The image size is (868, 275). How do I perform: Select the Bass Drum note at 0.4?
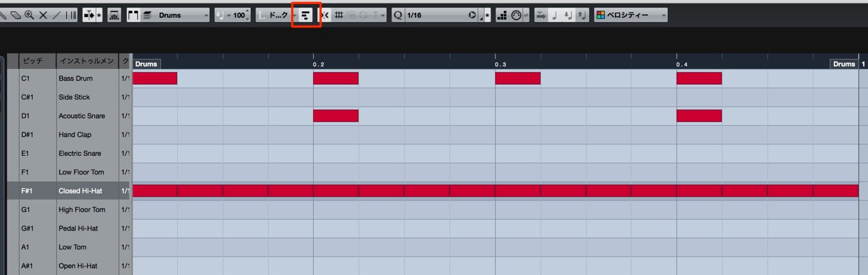(x=699, y=78)
